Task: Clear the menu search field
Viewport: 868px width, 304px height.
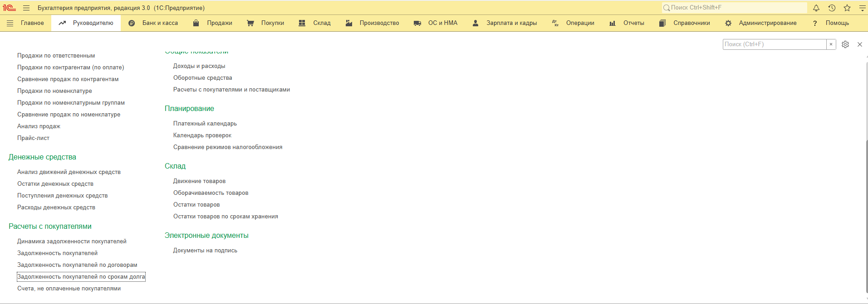Action: point(831,44)
